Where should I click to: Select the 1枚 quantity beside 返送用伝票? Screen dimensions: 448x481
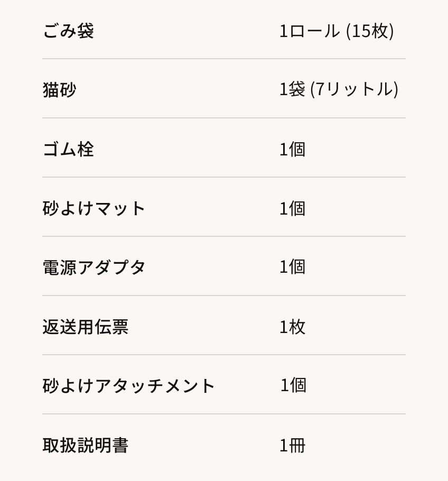pyautogui.click(x=292, y=327)
